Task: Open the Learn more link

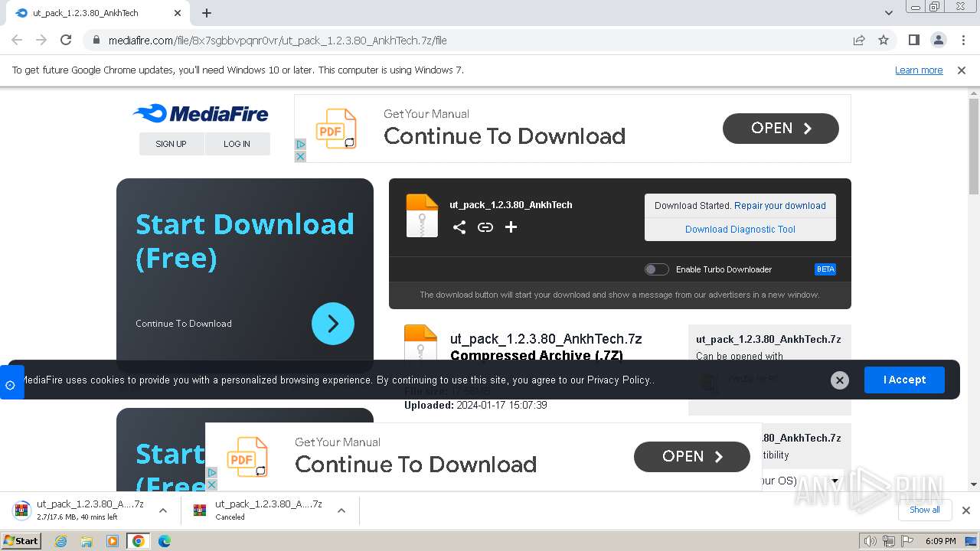Action: (919, 70)
